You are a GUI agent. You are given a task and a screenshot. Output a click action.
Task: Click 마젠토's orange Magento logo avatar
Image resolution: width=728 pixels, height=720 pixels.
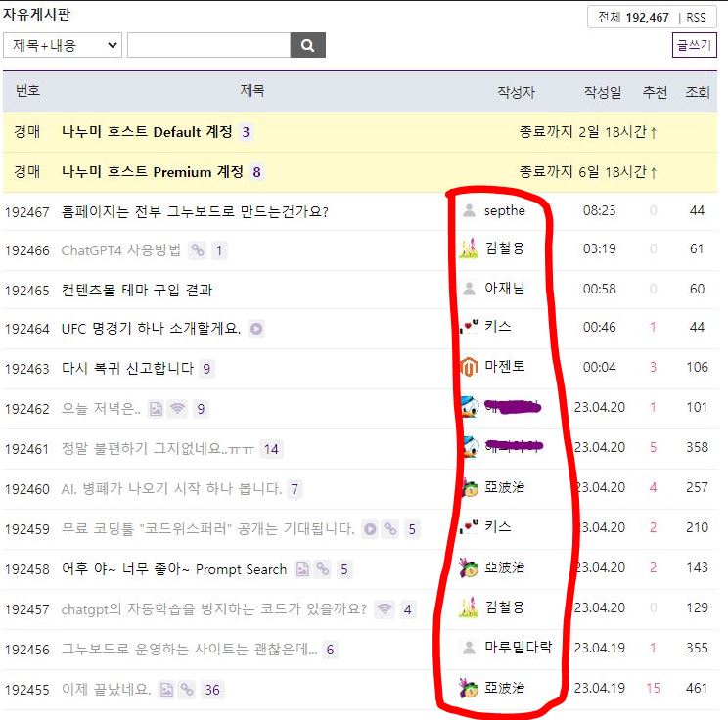click(469, 367)
